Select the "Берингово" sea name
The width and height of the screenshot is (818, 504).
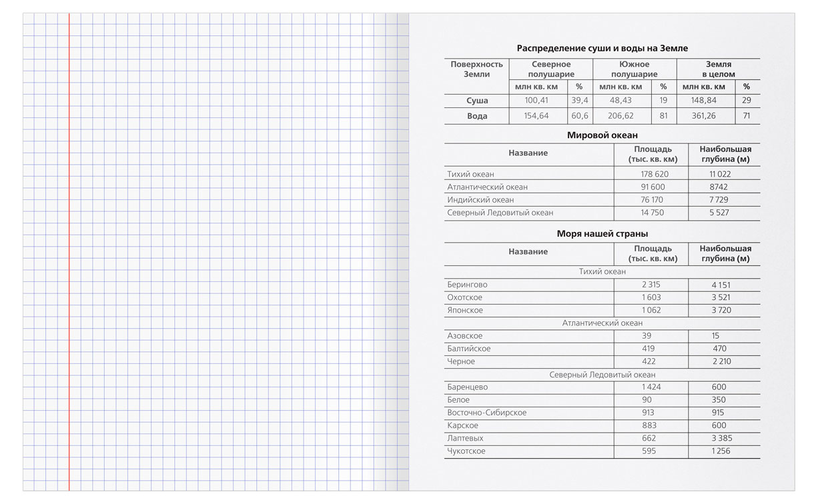click(x=467, y=285)
